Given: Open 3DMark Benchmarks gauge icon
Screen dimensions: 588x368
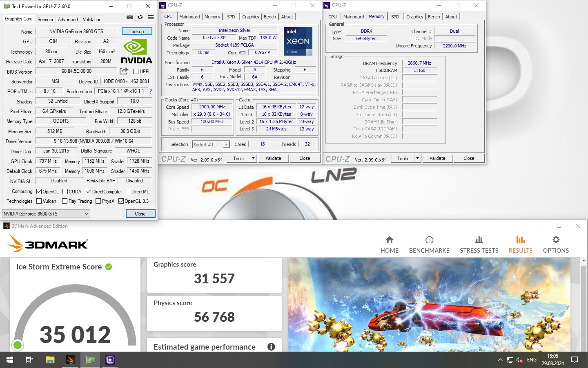Looking at the screenshot, I should click(x=429, y=240).
